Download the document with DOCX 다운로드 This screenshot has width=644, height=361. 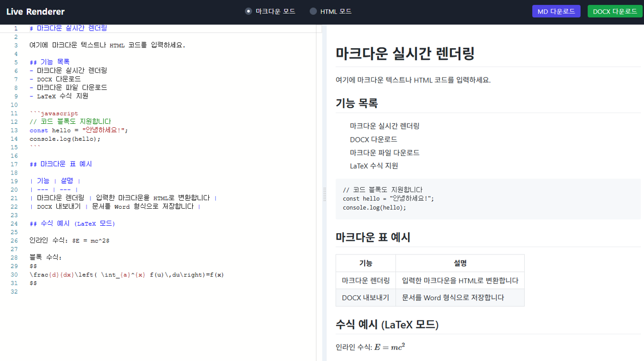pos(614,11)
